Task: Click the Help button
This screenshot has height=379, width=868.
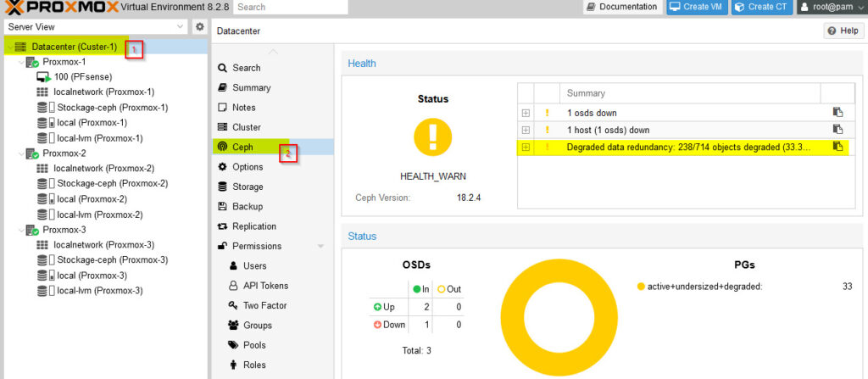Action: click(843, 31)
